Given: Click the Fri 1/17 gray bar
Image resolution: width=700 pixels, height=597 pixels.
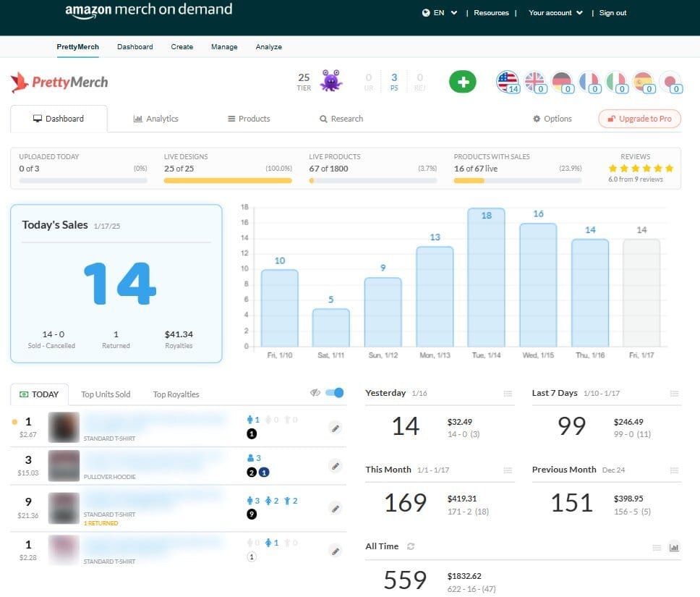Looking at the screenshot, I should (641, 292).
